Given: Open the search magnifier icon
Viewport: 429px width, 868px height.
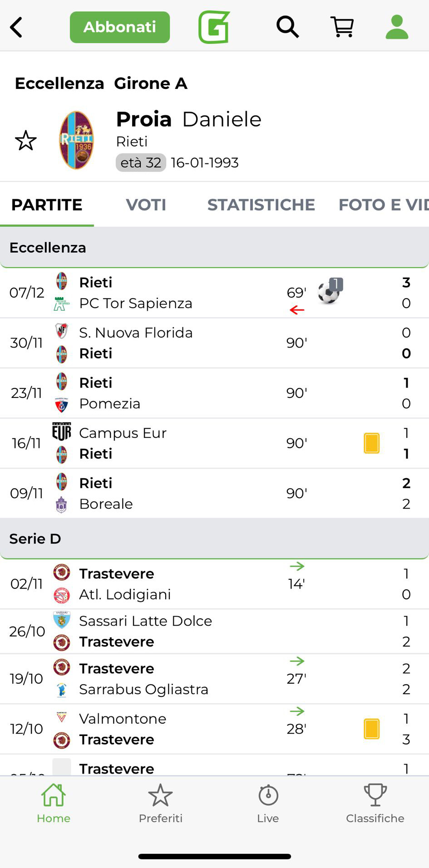Looking at the screenshot, I should [287, 27].
